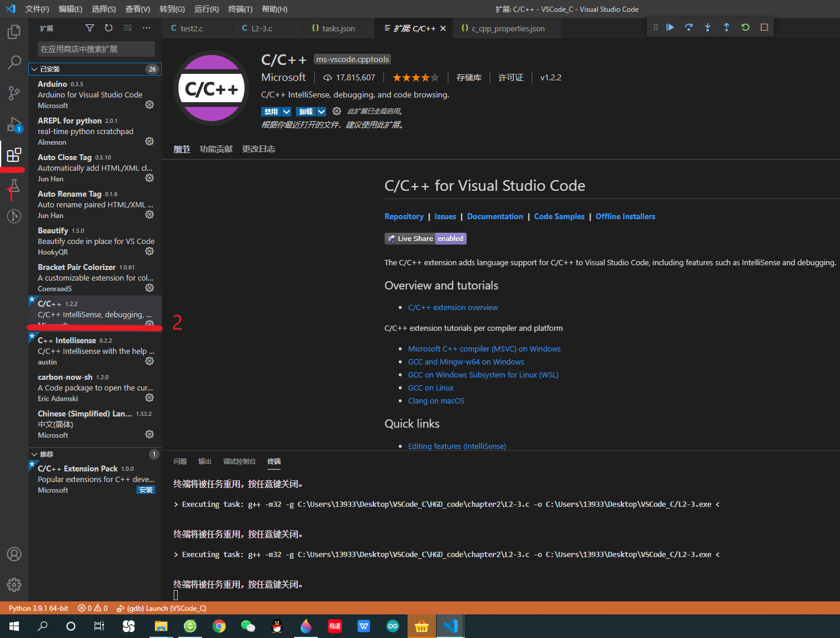Switch to the tasks.json editor tab
Screen dimensions: 840x638
pyautogui.click(x=338, y=28)
